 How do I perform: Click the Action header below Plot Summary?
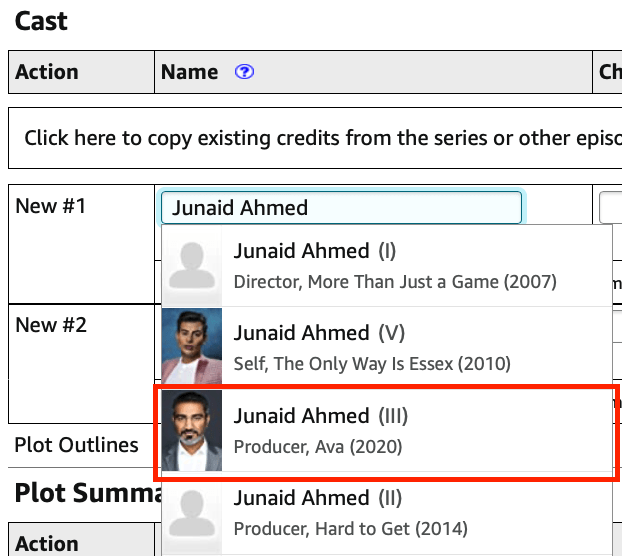pyautogui.click(x=47, y=543)
